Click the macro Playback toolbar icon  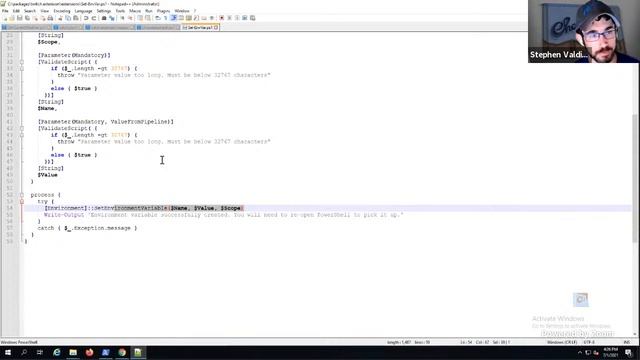[x=237, y=18]
